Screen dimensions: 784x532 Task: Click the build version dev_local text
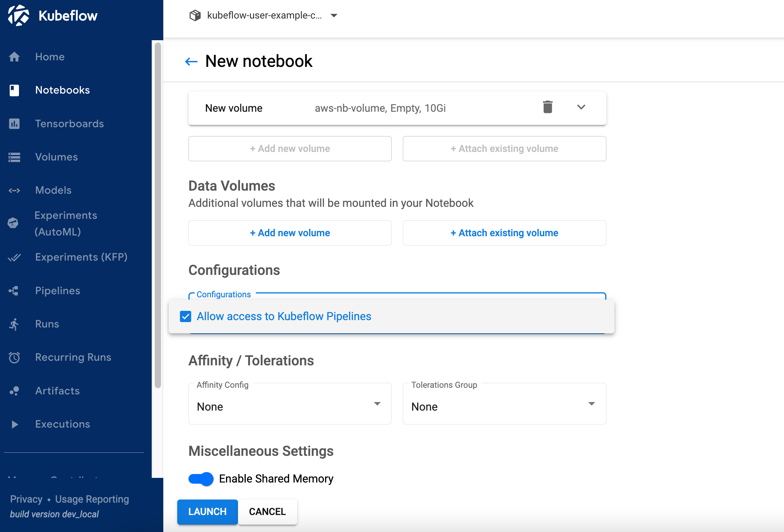[x=54, y=514]
